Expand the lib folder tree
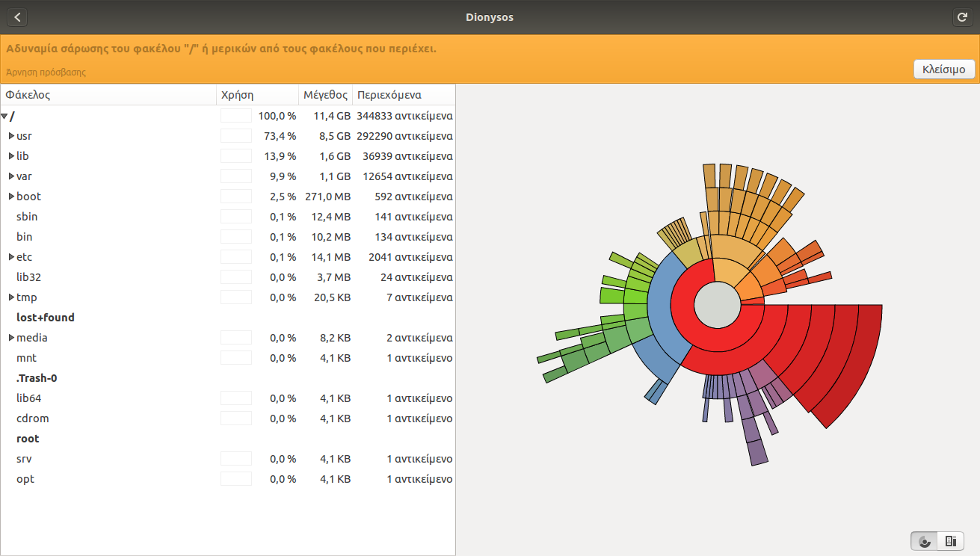Viewport: 980px width, 556px height. (x=11, y=156)
